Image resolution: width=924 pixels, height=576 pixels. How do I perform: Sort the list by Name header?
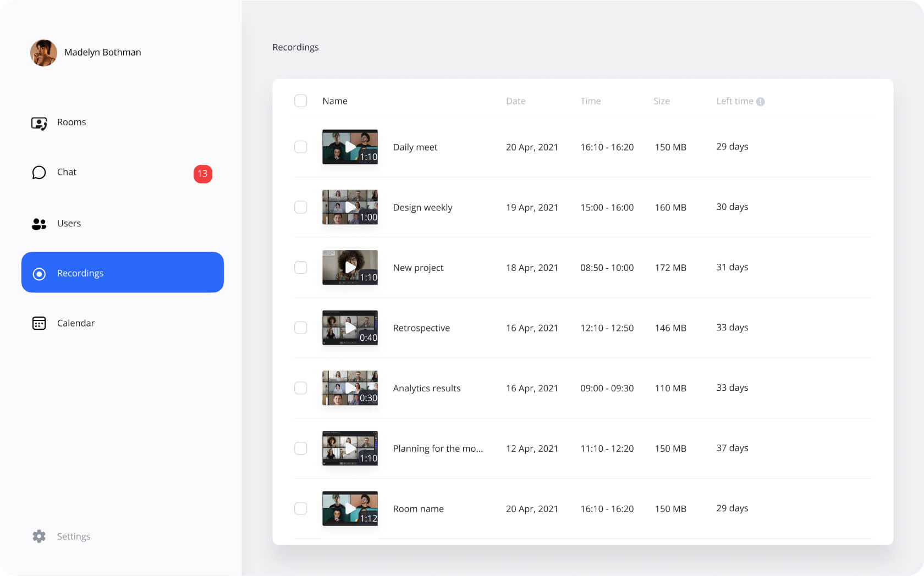pos(335,101)
